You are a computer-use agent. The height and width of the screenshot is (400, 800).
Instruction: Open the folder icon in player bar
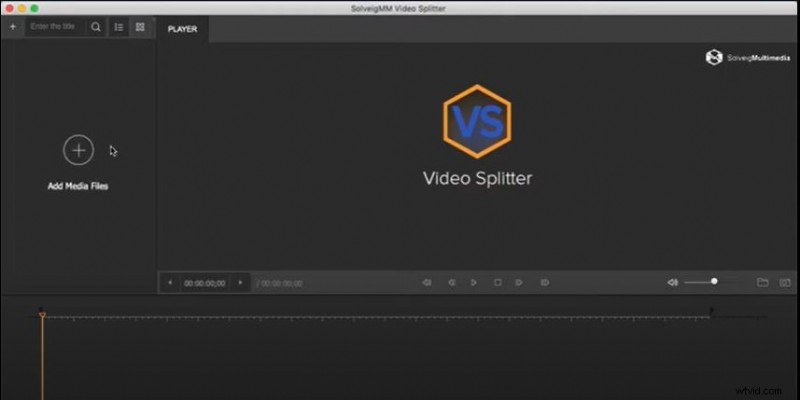click(763, 282)
